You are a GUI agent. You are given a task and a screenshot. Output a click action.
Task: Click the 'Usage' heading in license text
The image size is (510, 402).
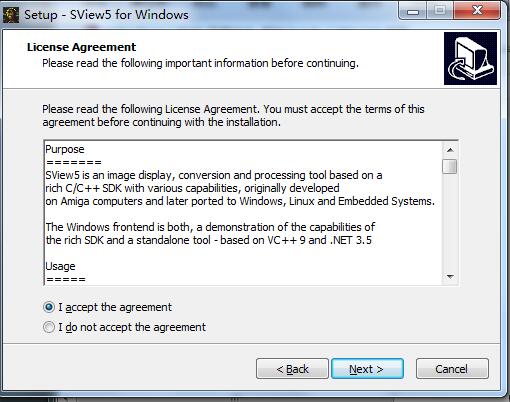coord(60,266)
